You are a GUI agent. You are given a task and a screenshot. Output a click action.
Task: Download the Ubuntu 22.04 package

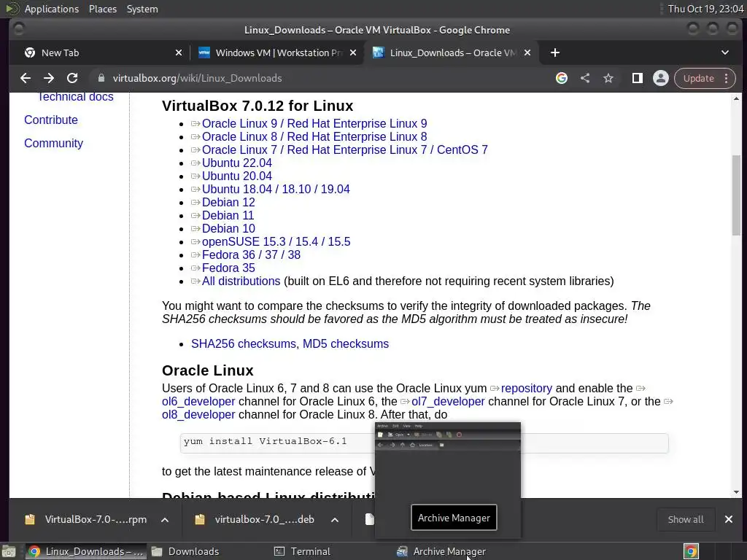237,163
